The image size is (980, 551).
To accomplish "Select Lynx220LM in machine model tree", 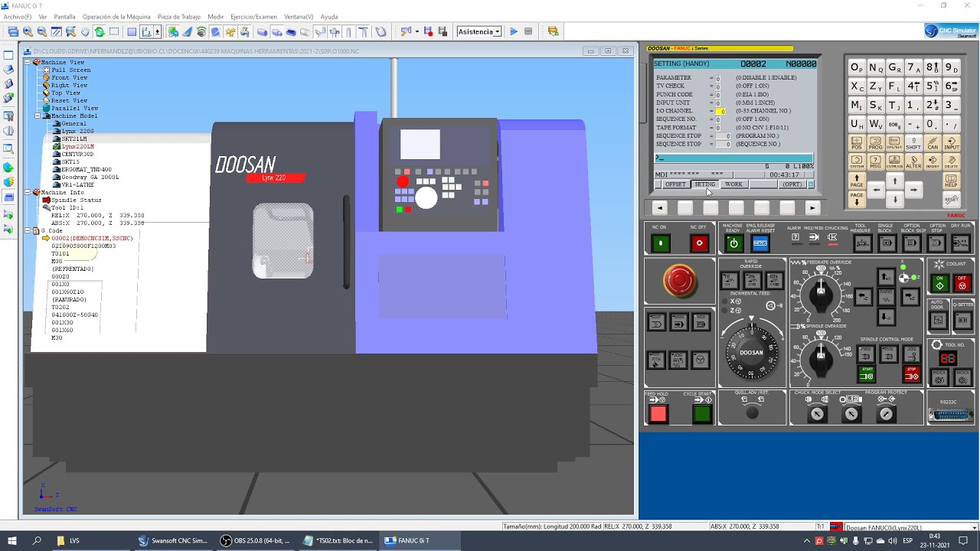I will tap(77, 146).
